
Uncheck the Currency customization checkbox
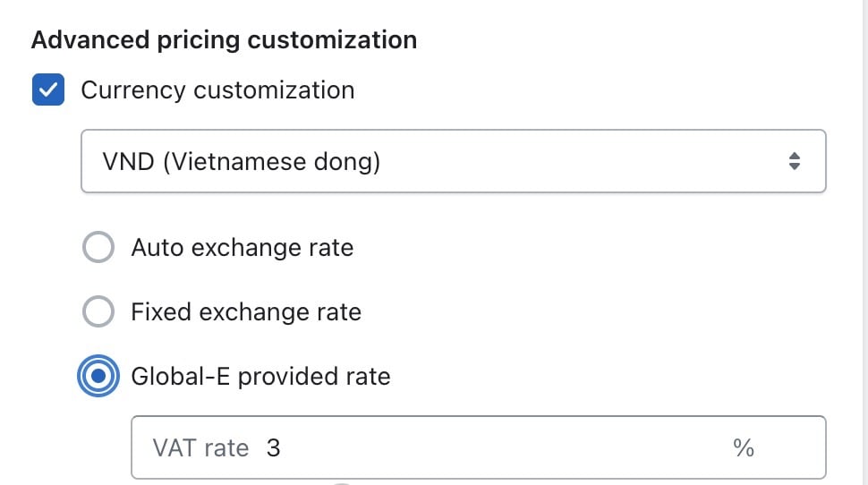pos(48,89)
